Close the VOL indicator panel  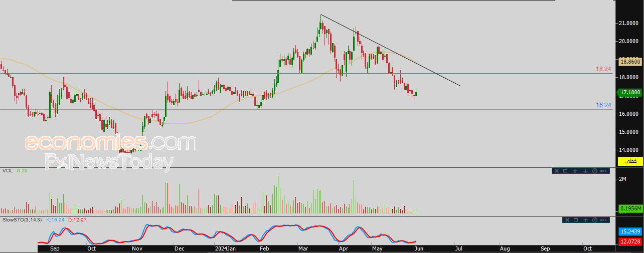click(557, 171)
